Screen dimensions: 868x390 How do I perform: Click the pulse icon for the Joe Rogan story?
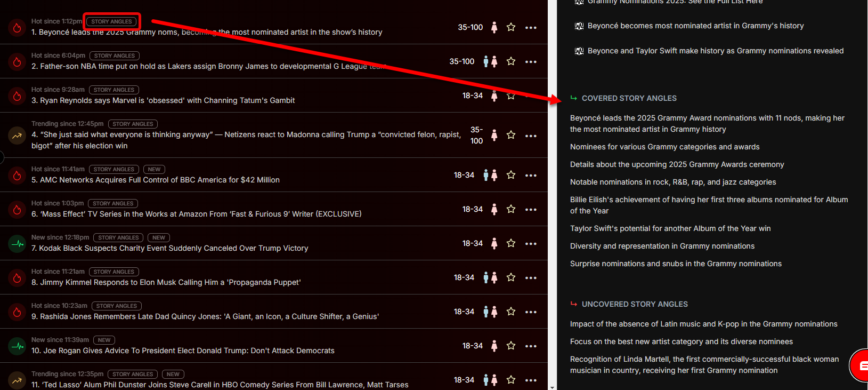(17, 346)
